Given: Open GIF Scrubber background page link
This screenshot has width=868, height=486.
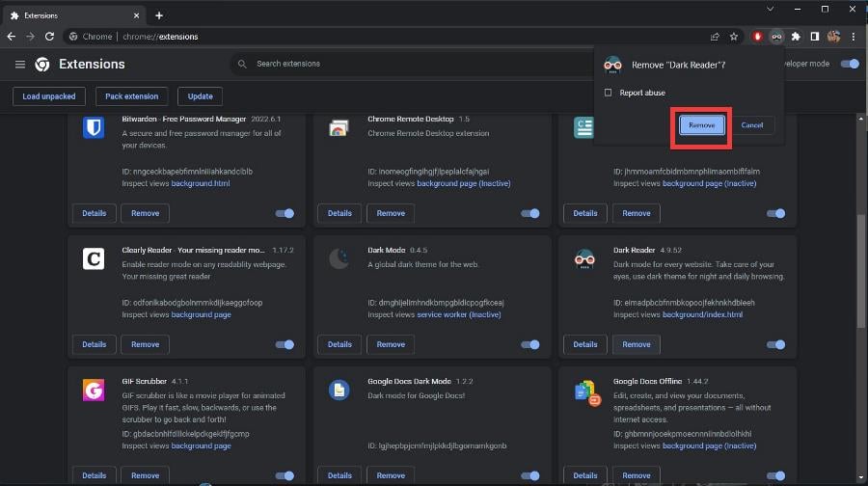Looking at the screenshot, I should click(201, 445).
